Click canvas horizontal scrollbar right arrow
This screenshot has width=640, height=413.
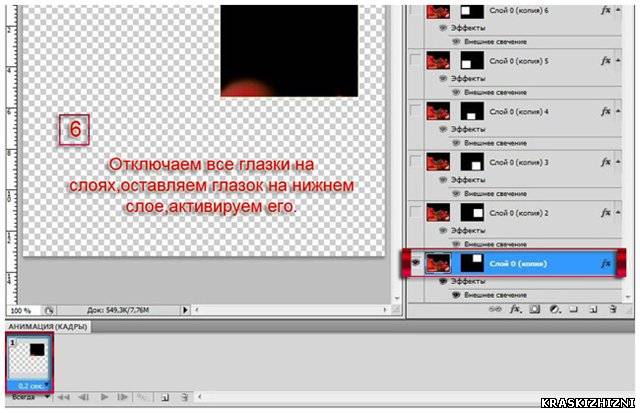(384, 310)
